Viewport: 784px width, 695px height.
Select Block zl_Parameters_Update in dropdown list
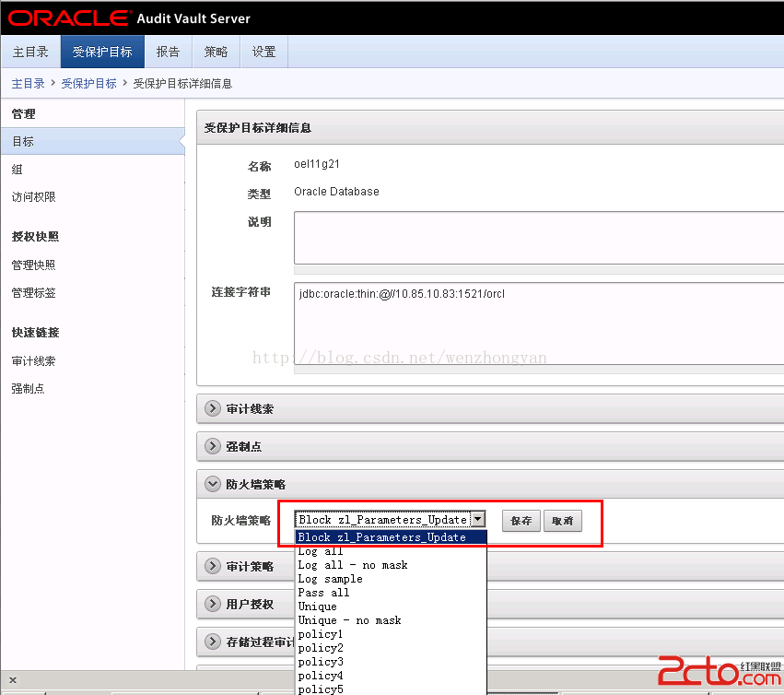(x=391, y=537)
